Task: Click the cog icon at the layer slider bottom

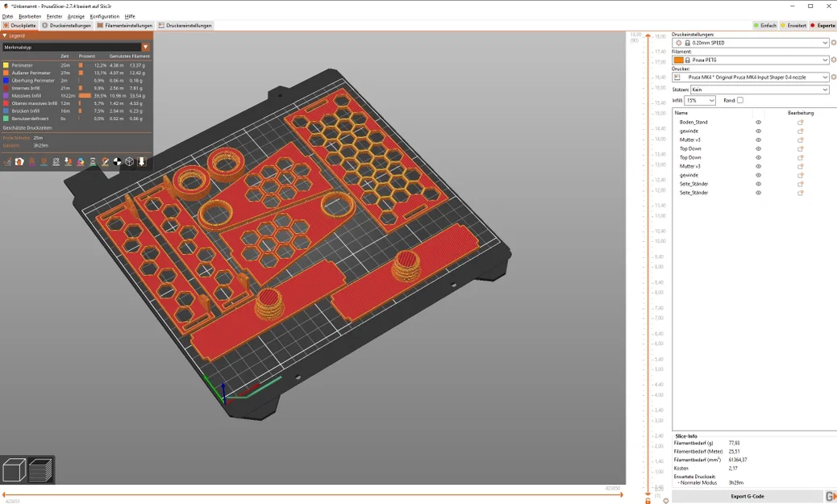Action: click(666, 501)
